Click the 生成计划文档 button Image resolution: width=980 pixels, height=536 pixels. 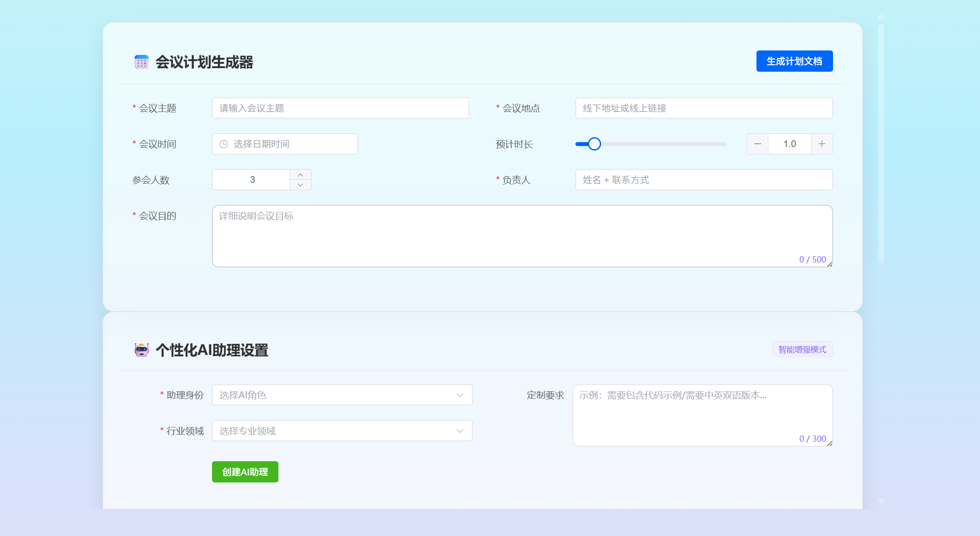point(794,61)
